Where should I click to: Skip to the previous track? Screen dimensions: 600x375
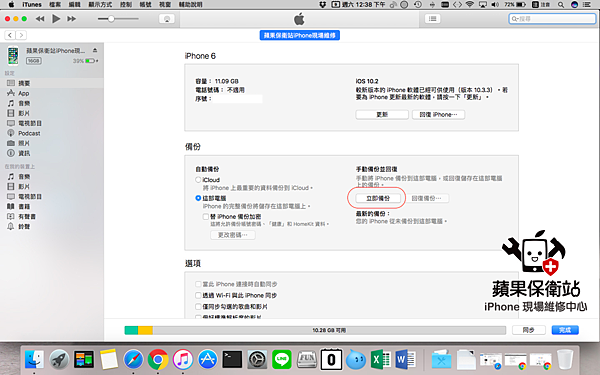pyautogui.click(x=40, y=19)
